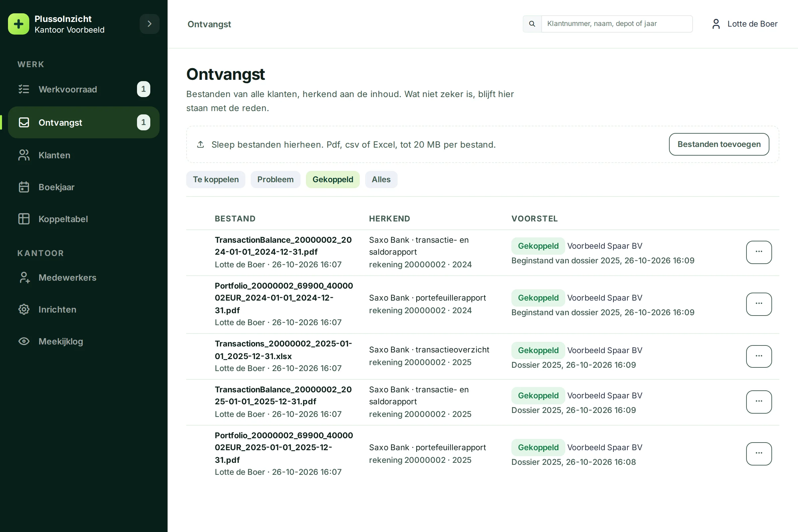
Task: Open Inrichten gear icon
Action: 24,310
